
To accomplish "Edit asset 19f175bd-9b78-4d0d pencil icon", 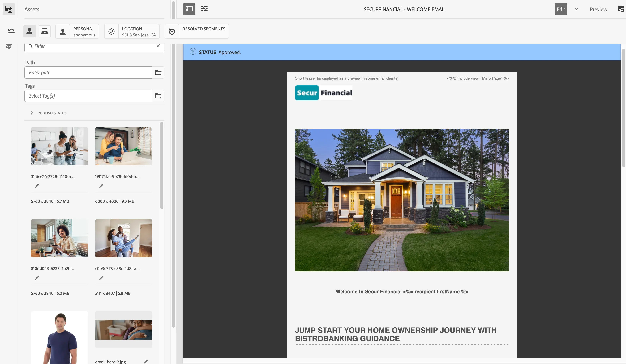I will 101,186.
